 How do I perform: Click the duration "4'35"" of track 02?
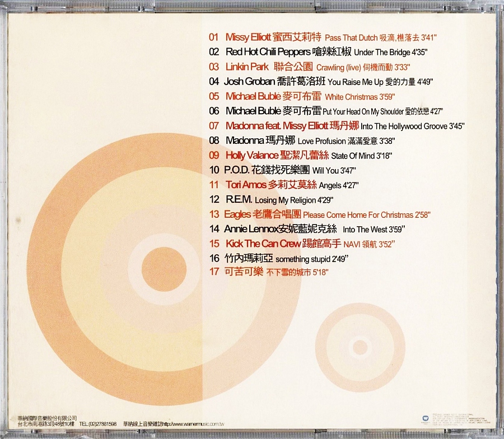[420, 53]
